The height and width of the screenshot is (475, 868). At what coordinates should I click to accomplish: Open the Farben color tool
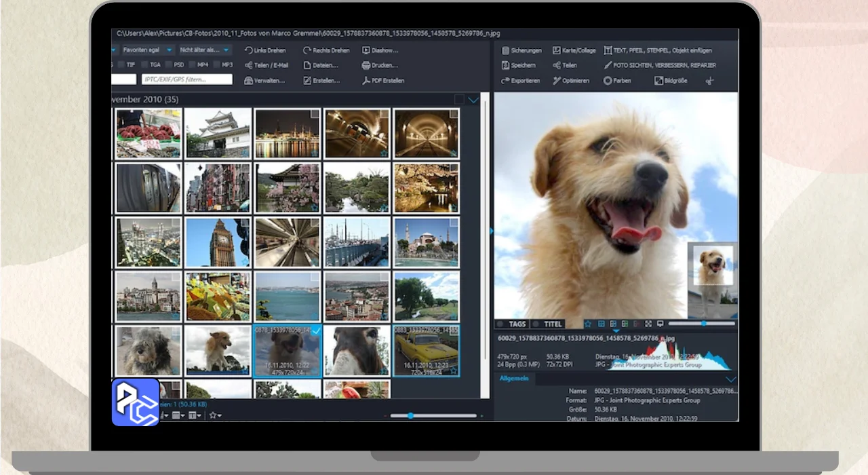[617, 80]
